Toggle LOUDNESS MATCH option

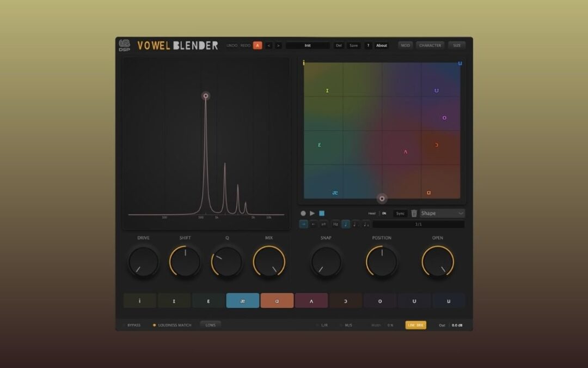click(172, 325)
